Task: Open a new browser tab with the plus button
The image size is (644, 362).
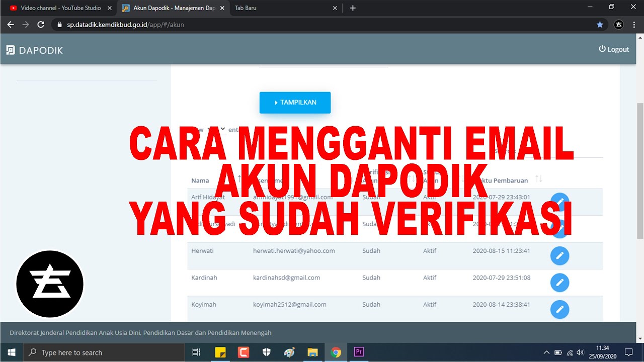Action: 353,8
